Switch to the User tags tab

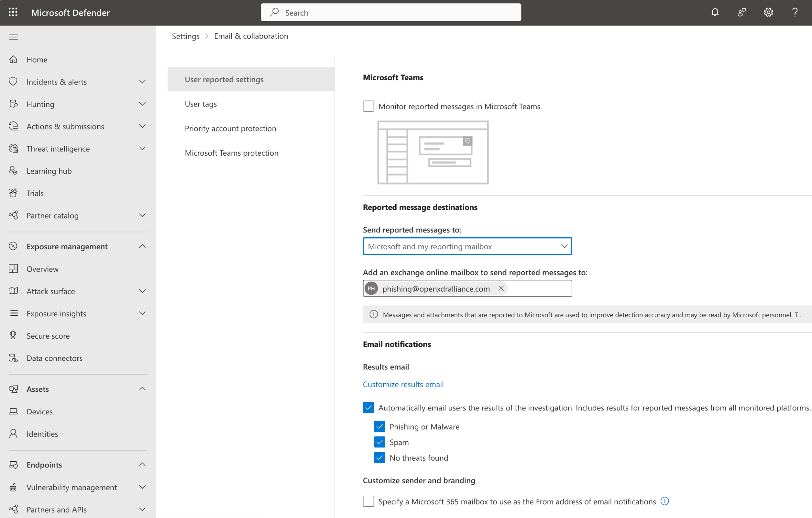pos(201,104)
